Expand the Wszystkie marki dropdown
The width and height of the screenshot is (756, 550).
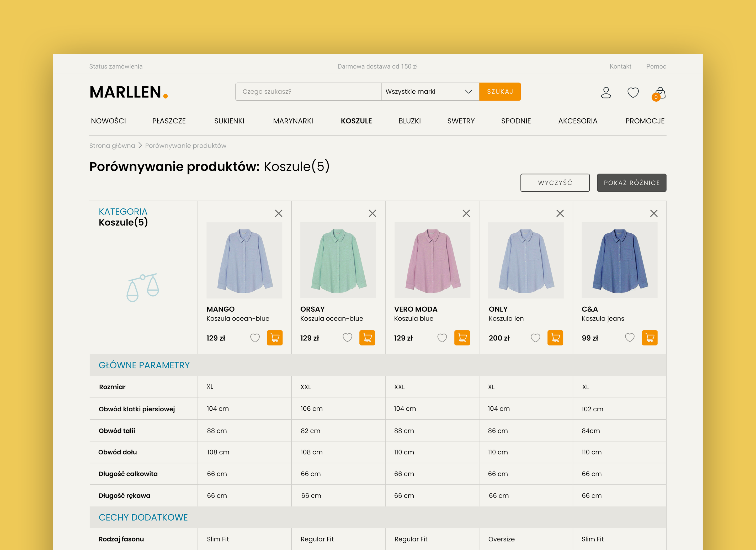tap(429, 91)
